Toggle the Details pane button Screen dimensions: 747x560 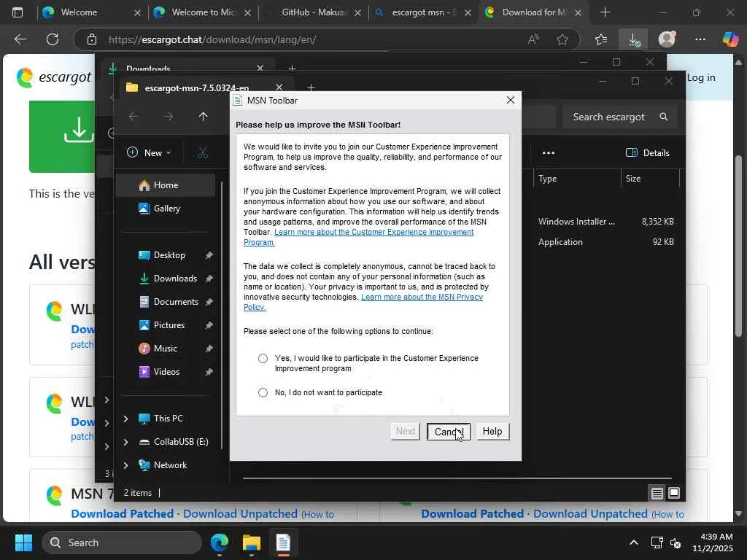(x=648, y=153)
